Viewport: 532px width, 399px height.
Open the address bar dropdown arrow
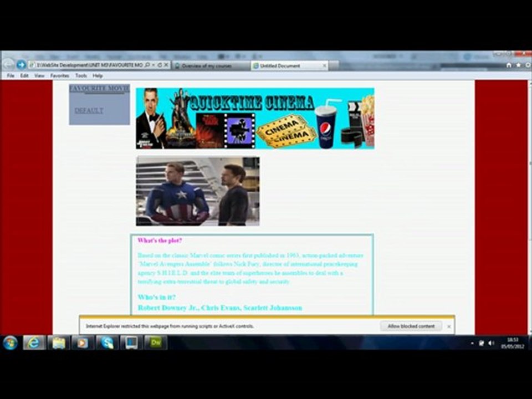[x=154, y=64]
